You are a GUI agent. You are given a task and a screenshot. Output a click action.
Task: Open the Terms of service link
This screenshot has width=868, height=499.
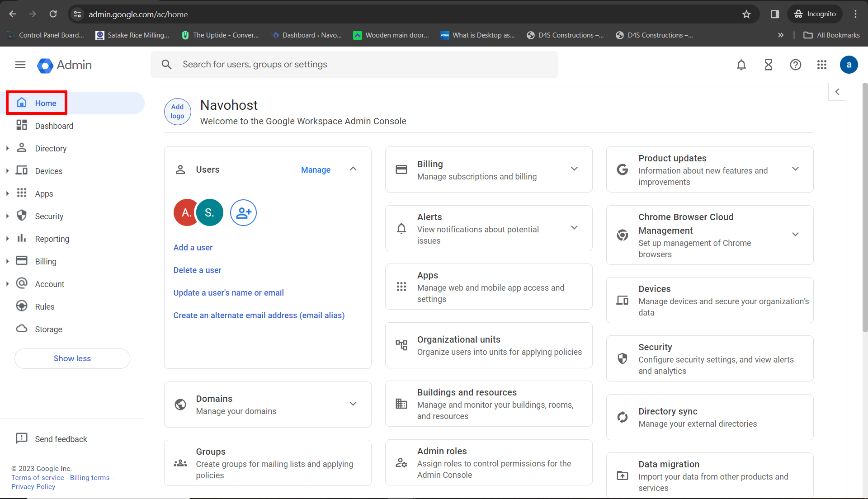[38, 478]
